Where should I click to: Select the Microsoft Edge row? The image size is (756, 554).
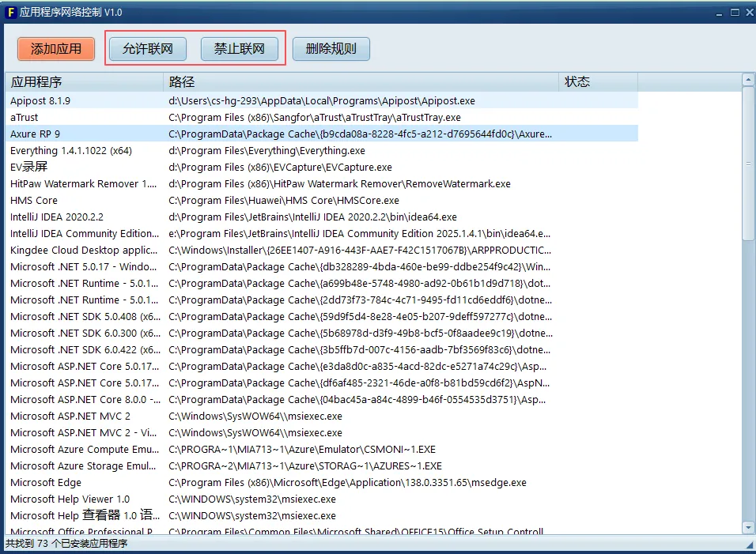[322, 483]
